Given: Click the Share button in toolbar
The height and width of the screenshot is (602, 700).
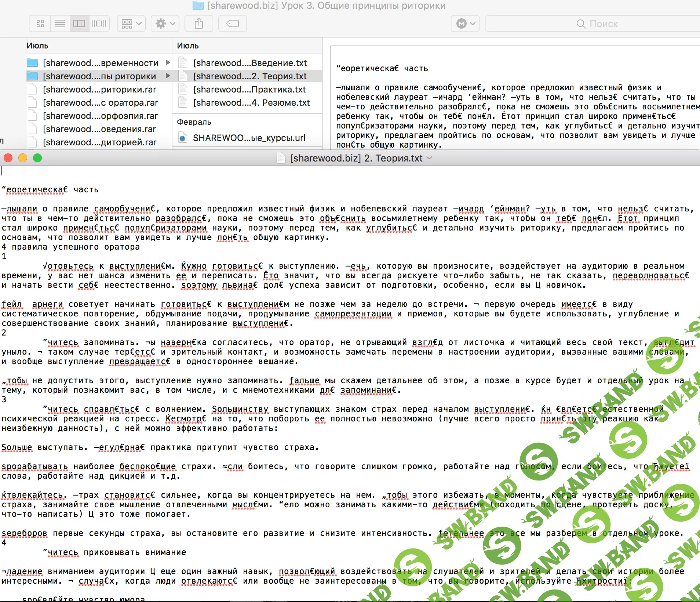Looking at the screenshot, I should pos(199,24).
